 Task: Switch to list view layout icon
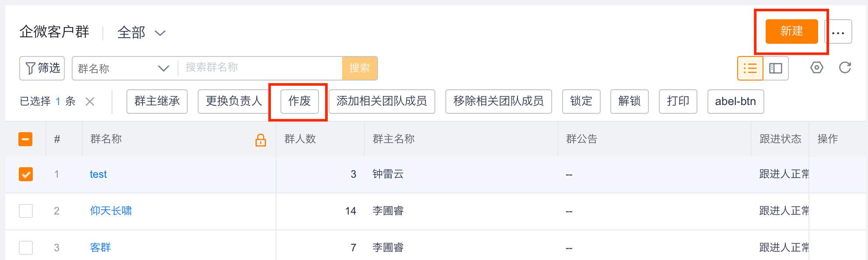pyautogui.click(x=750, y=68)
